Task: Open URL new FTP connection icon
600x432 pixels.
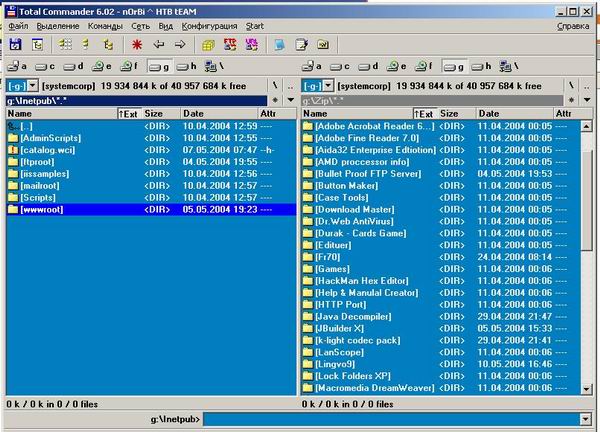Action: tap(251, 44)
